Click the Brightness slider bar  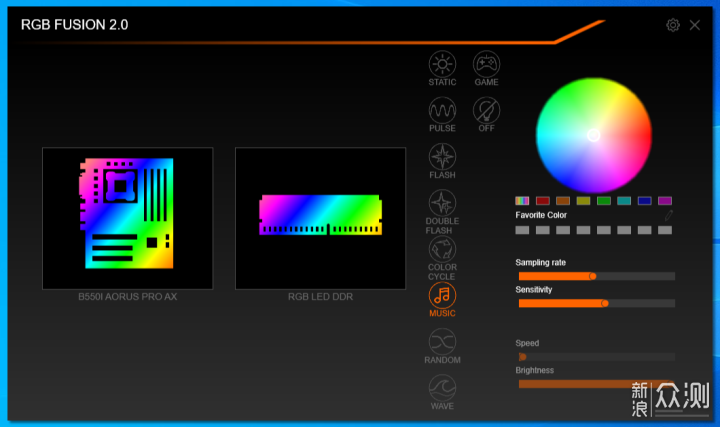click(x=597, y=384)
